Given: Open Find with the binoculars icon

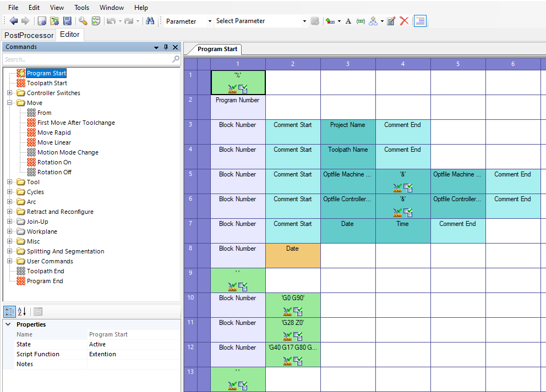Looking at the screenshot, I should pyautogui.click(x=150, y=21).
